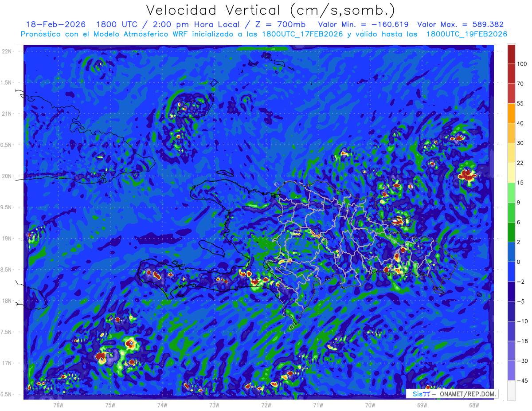Click the colorbar label '-18'
The image size is (532, 411).
pos(522,341)
